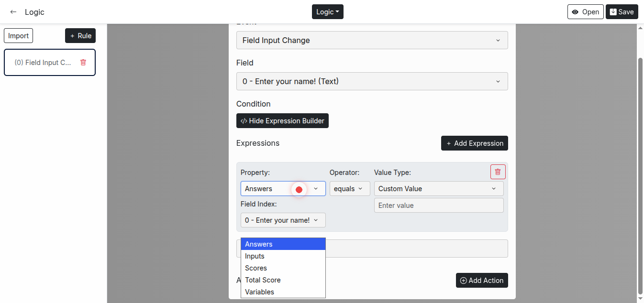This screenshot has width=644, height=303.
Task: Click Add Expression button
Action: tap(474, 143)
